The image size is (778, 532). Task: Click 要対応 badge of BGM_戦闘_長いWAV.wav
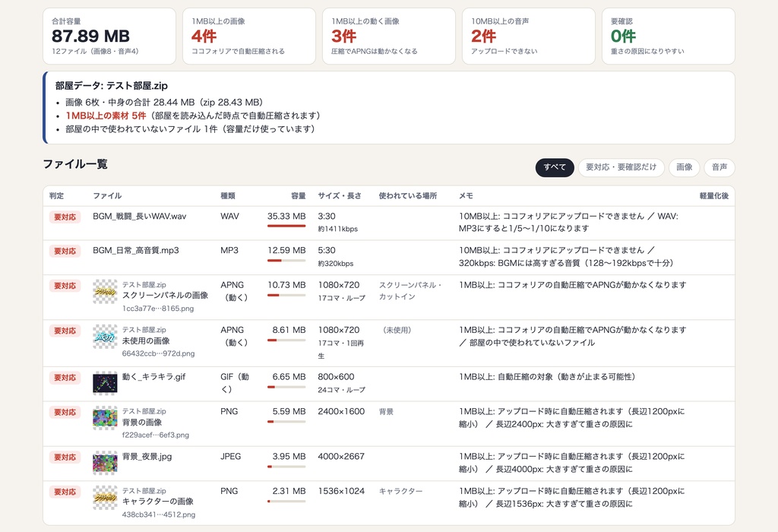pyautogui.click(x=65, y=217)
